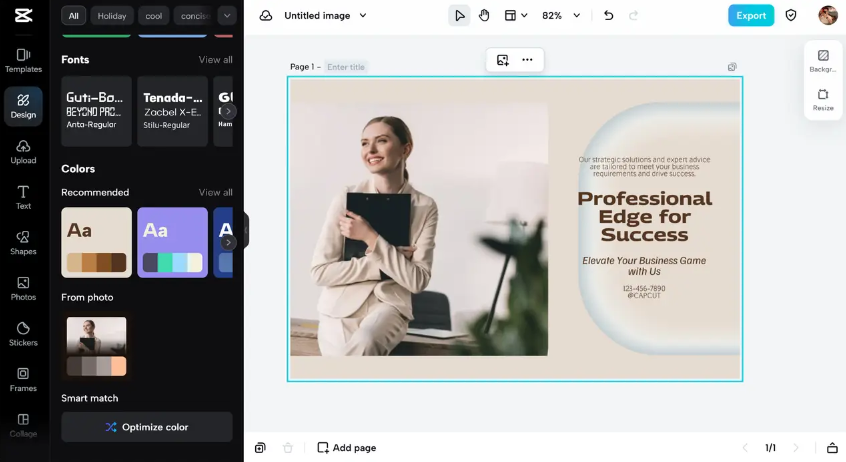Image resolution: width=846 pixels, height=462 pixels.
Task: Select the All filter chip
Action: 73,16
